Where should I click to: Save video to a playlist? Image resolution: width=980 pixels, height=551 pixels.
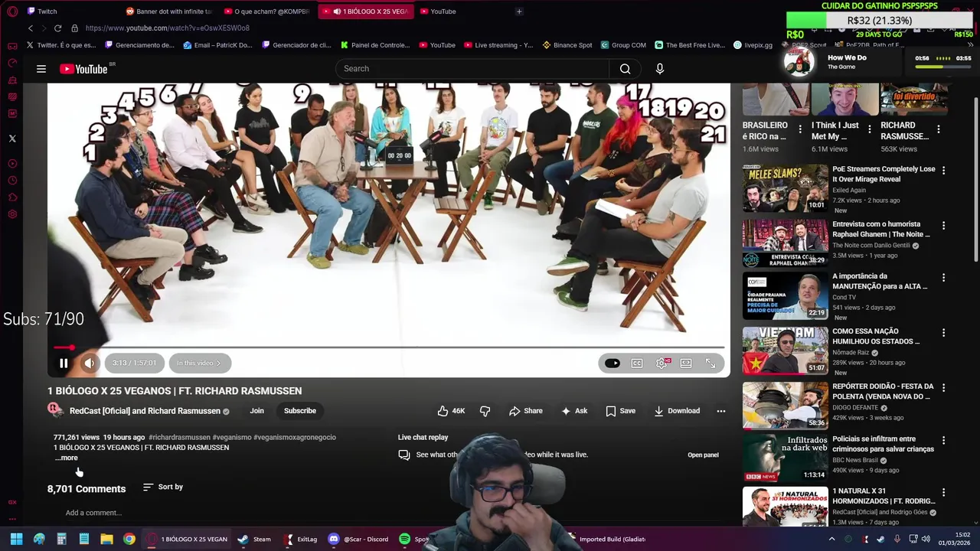(x=620, y=411)
